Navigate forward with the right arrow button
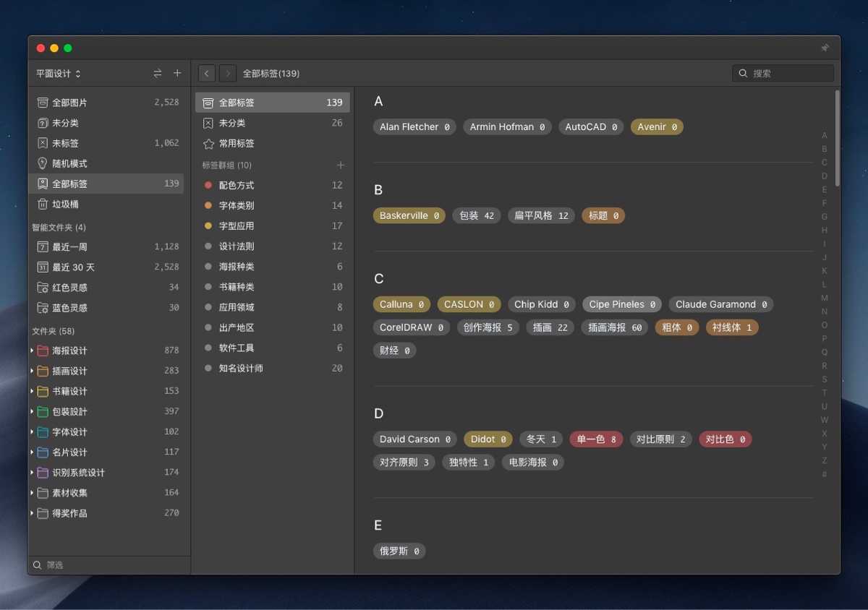 [228, 73]
